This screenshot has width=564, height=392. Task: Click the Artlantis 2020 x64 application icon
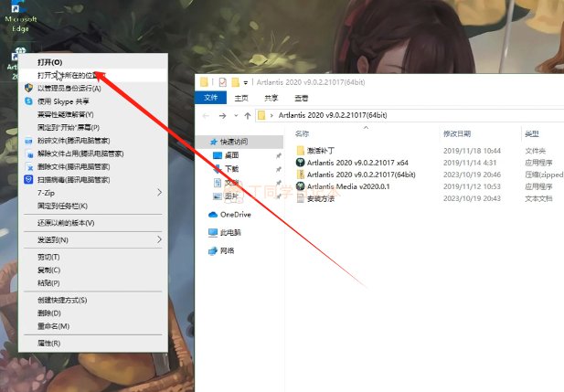click(x=300, y=163)
